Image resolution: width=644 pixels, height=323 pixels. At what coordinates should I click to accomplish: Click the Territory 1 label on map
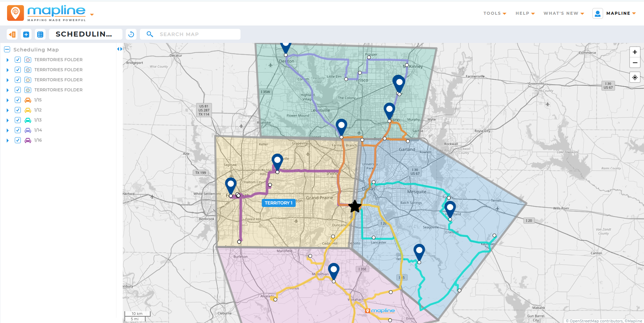coord(278,203)
